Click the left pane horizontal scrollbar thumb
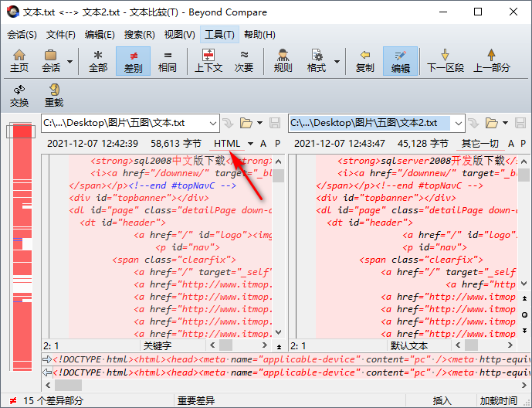Screen dimensions: 532x408 tap(226, 345)
